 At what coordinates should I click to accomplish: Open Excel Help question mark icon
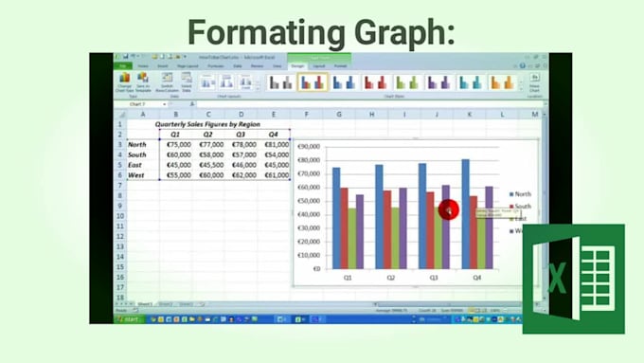pos(523,65)
